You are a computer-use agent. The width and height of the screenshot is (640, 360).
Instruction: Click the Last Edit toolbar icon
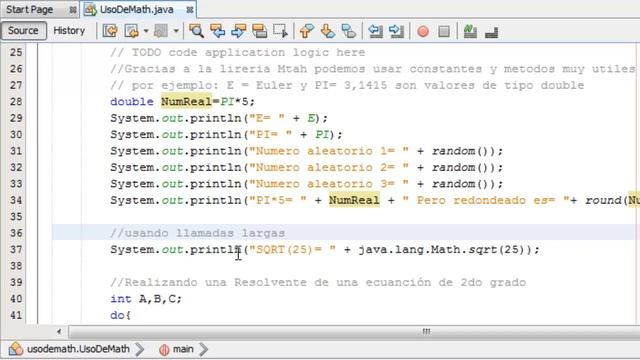tap(110, 31)
